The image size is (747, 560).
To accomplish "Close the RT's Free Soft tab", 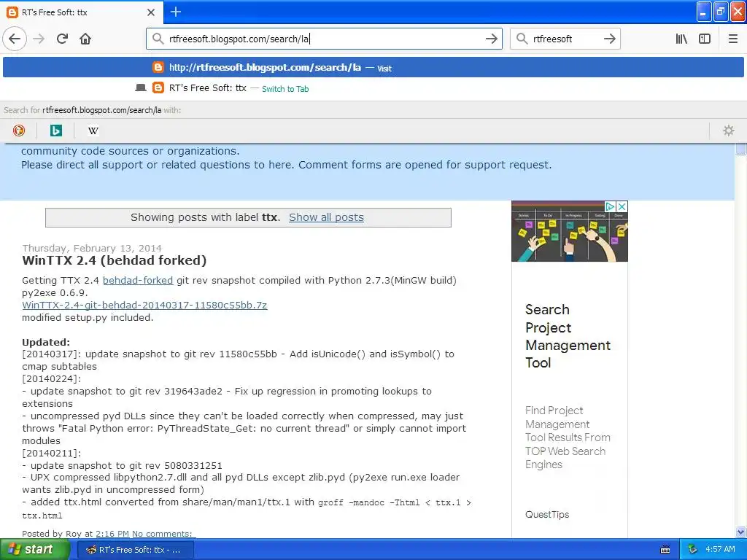I will pyautogui.click(x=151, y=12).
